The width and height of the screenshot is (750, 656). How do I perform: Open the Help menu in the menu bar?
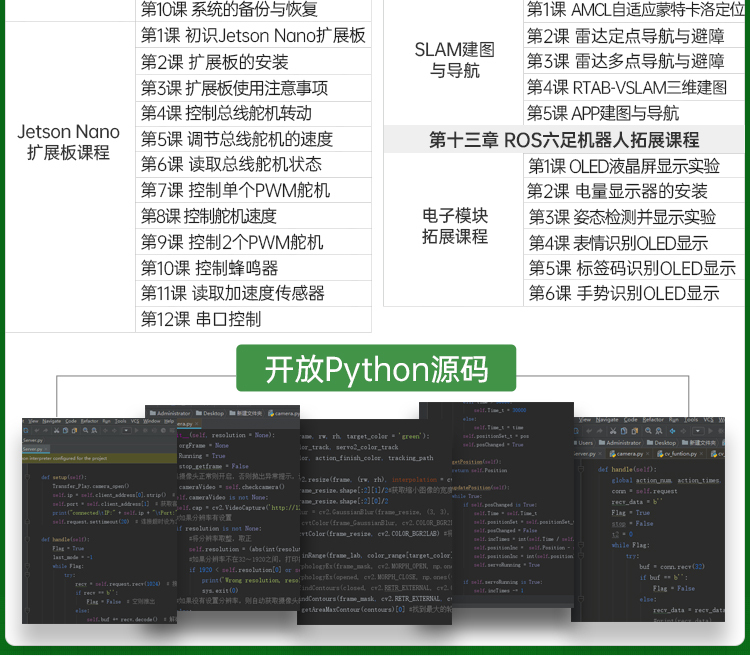pyautogui.click(x=171, y=421)
